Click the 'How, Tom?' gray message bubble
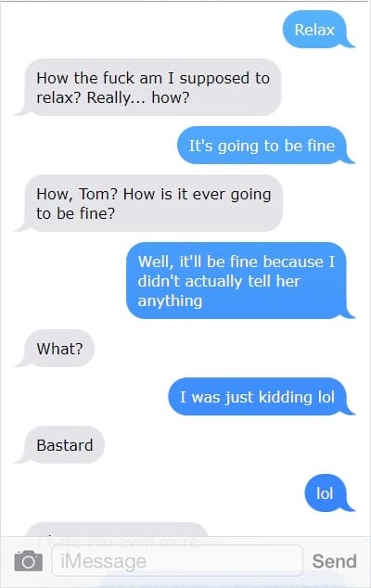Image resolution: width=371 pixels, height=588 pixels. point(148,203)
